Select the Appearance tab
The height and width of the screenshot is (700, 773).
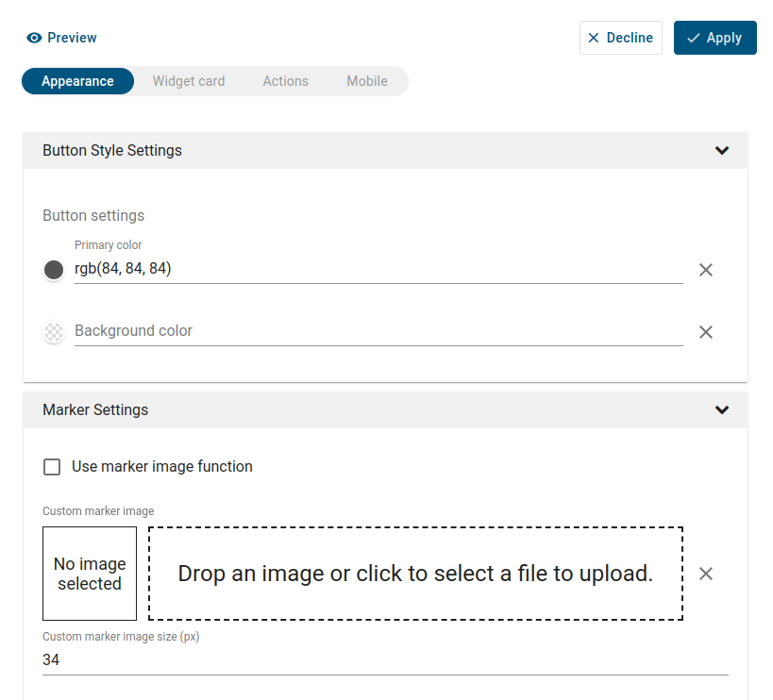(77, 81)
